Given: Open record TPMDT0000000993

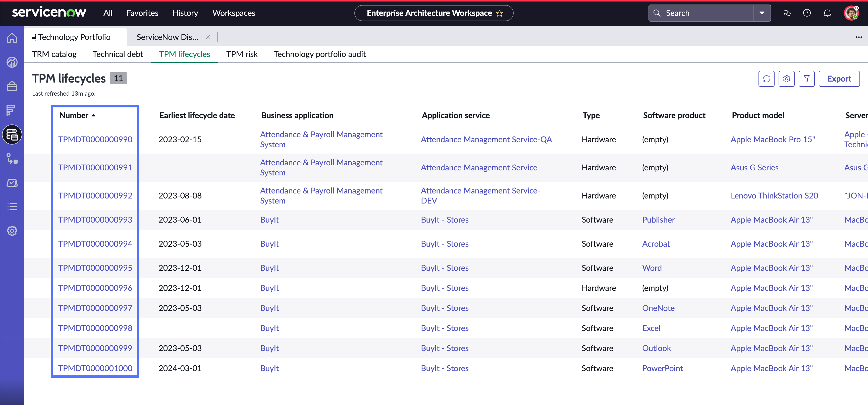Looking at the screenshot, I should click(x=95, y=220).
